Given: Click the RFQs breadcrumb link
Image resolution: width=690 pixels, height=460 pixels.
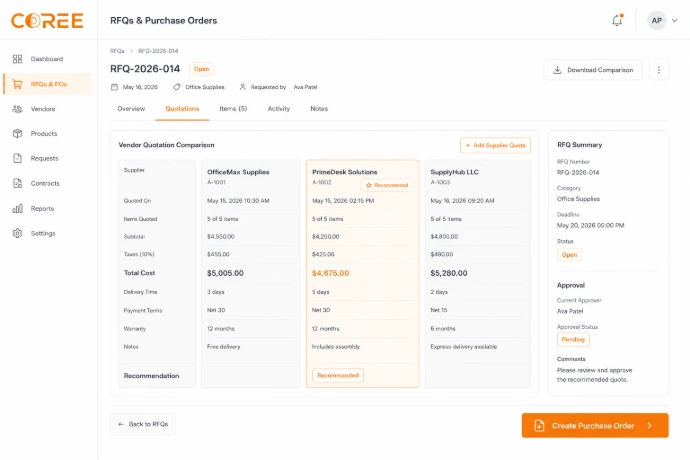Looking at the screenshot, I should pyautogui.click(x=117, y=51).
